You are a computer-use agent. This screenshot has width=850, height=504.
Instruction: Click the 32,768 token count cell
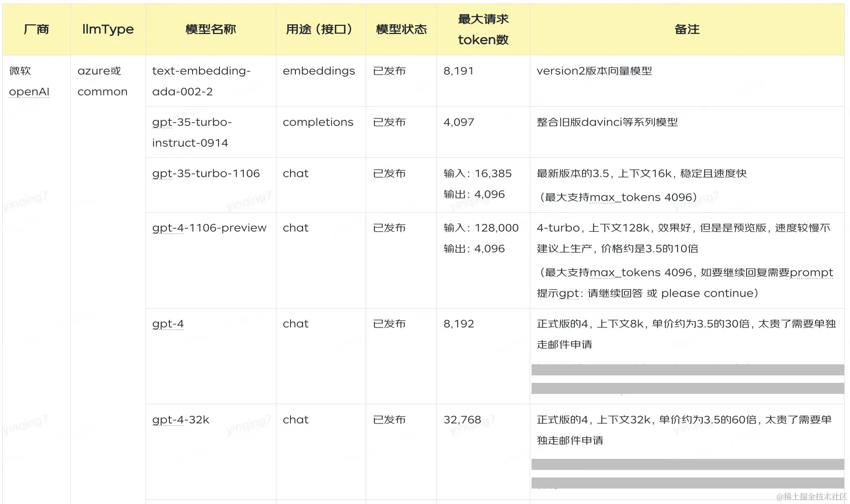pyautogui.click(x=462, y=420)
